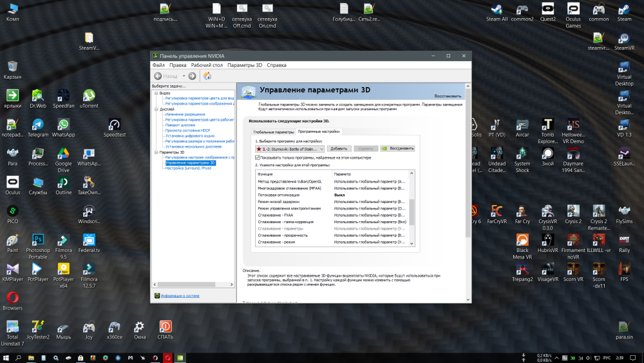This screenshot has width=644, height=363.
Task: Open the back button history dropdown arrow
Action: point(184,76)
